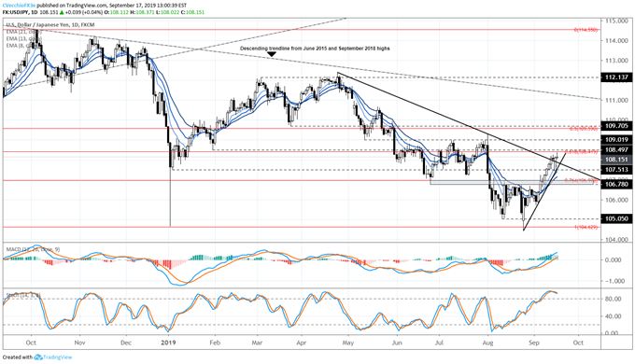This screenshot has width=635, height=364.
Task: Click the black triangle marker under the annotation
Action: (272, 54)
